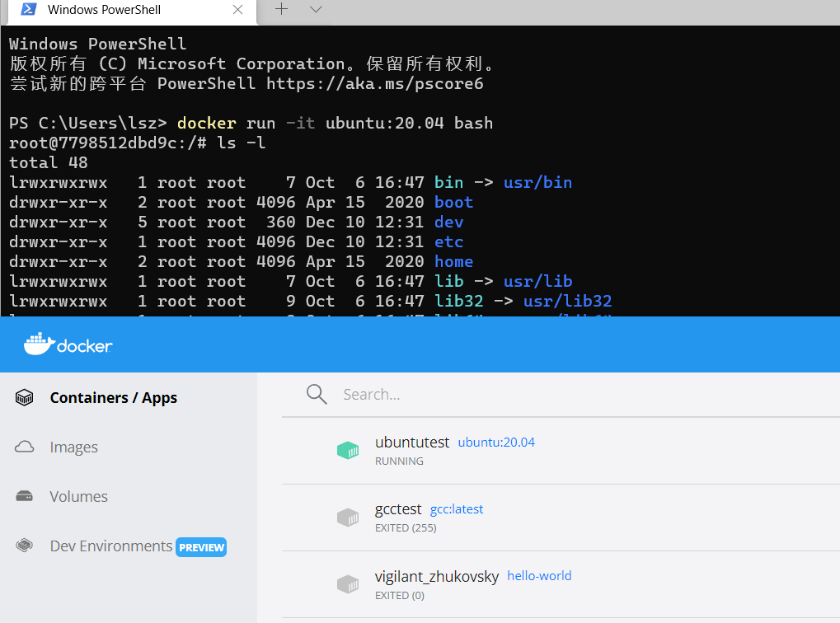The height and width of the screenshot is (623, 840).
Task: Click the running ubuntutest container icon
Action: pyautogui.click(x=348, y=451)
